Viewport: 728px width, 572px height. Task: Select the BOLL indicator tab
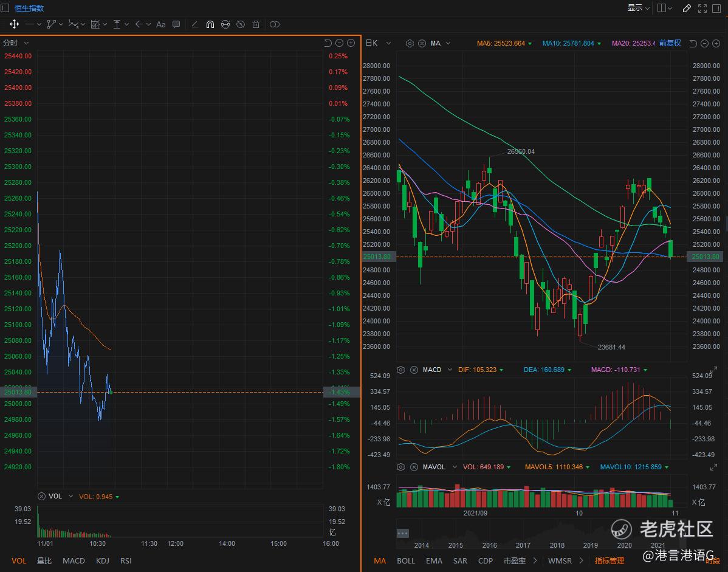(x=406, y=560)
